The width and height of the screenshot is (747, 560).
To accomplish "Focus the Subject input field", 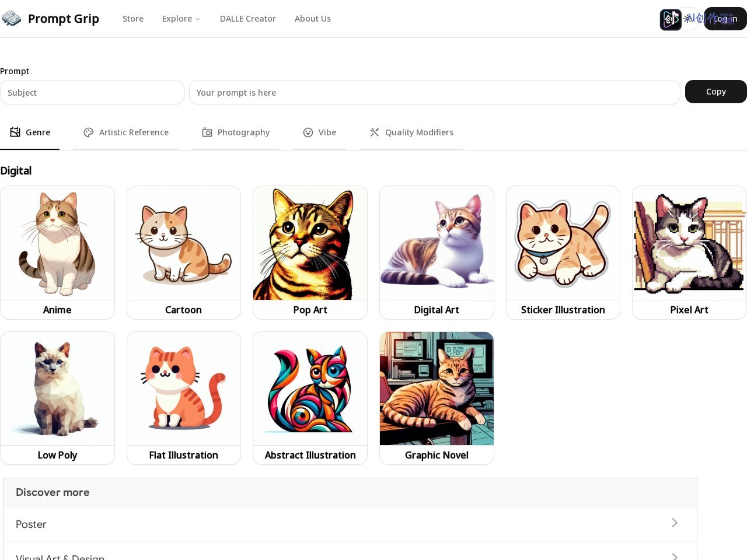I will click(92, 92).
